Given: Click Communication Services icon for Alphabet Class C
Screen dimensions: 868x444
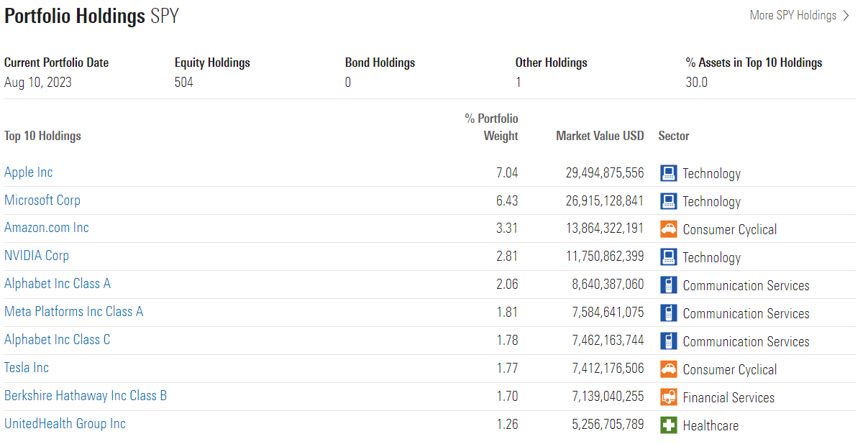Looking at the screenshot, I should pos(669,341).
